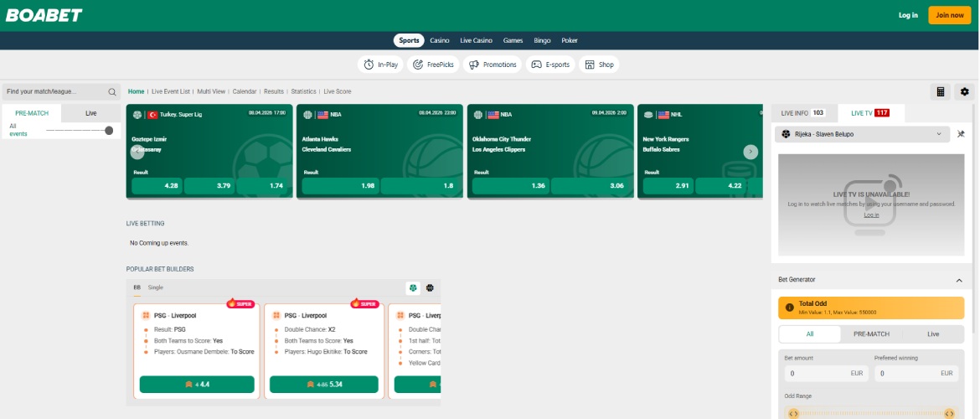Click the carousel next arrow

[750, 152]
